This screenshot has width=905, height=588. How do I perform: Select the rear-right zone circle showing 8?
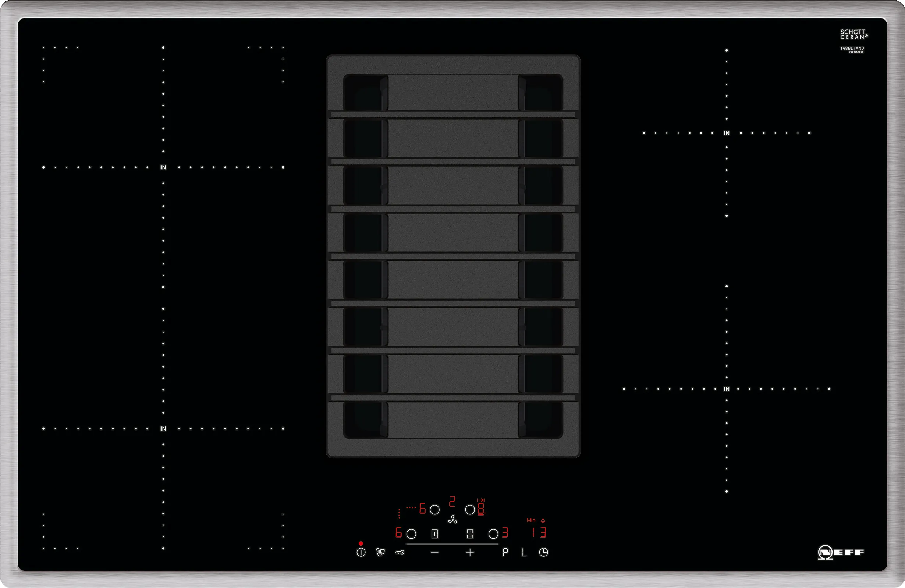point(470,510)
